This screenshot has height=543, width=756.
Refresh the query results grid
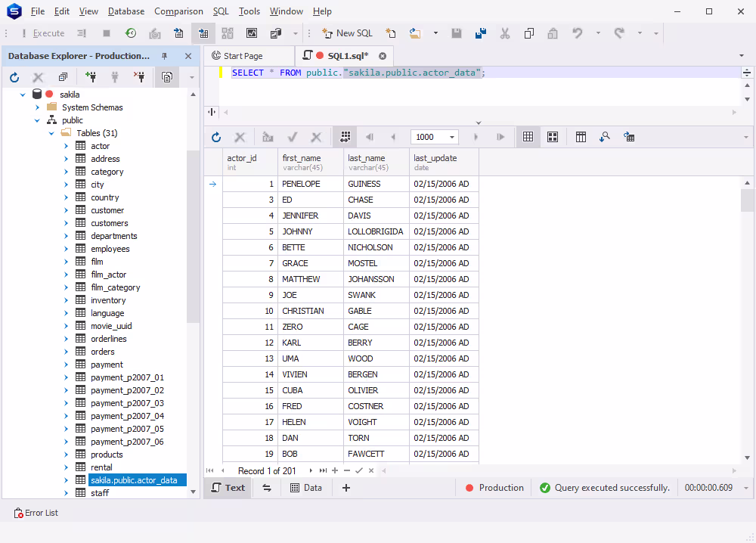[x=216, y=138]
